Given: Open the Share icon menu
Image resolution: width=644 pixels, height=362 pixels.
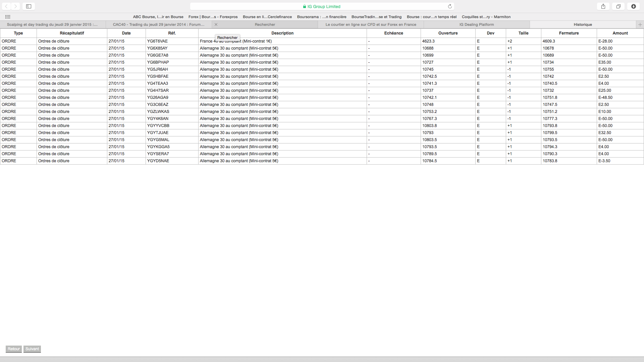Looking at the screenshot, I should 603,6.
